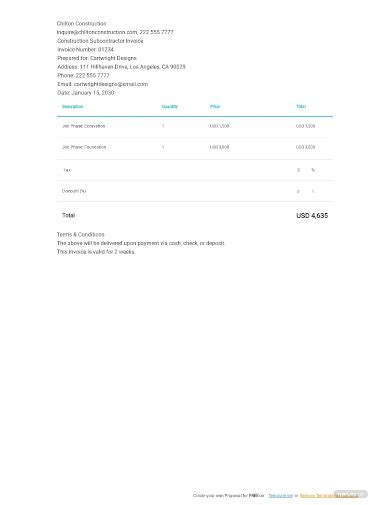Click the Chilton Construction company name
390x505 pixels.
82,24
